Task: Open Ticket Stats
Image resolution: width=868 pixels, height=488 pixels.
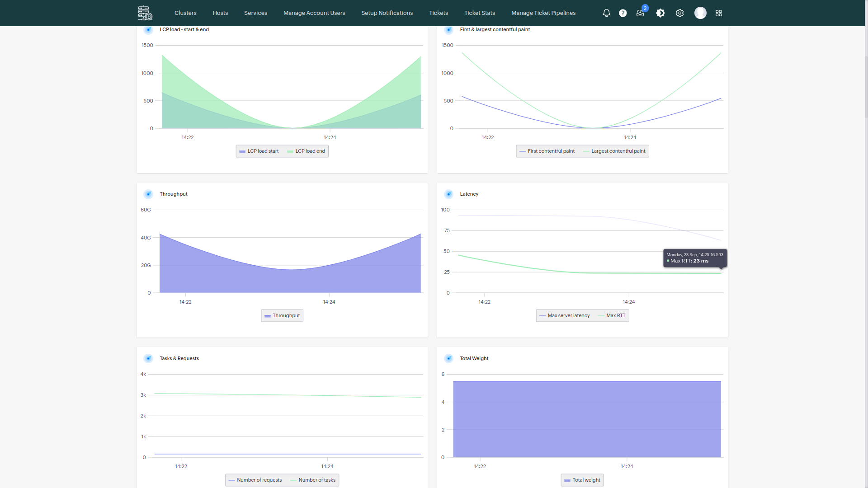Action: (480, 13)
